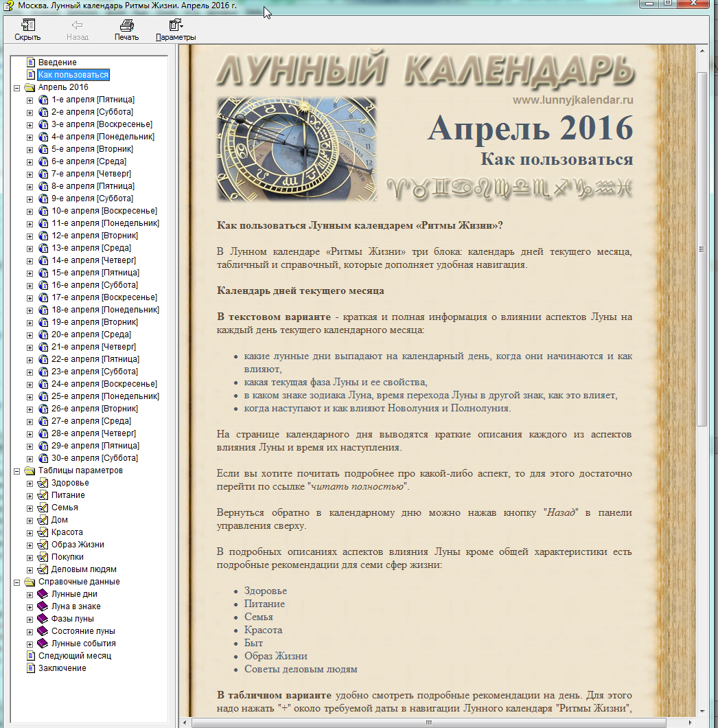718x728 pixels.
Task: Click the open book icon of Апрель 2016
Action: coord(30,87)
